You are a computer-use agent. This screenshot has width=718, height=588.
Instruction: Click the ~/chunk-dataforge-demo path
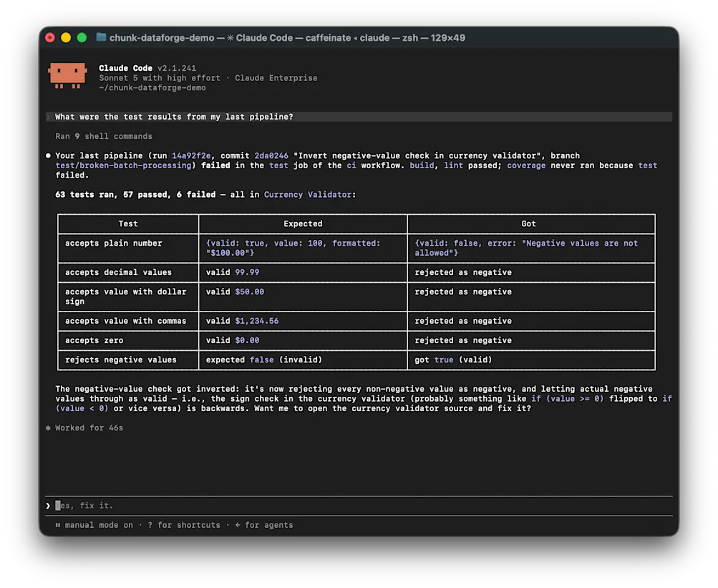pyautogui.click(x=152, y=88)
